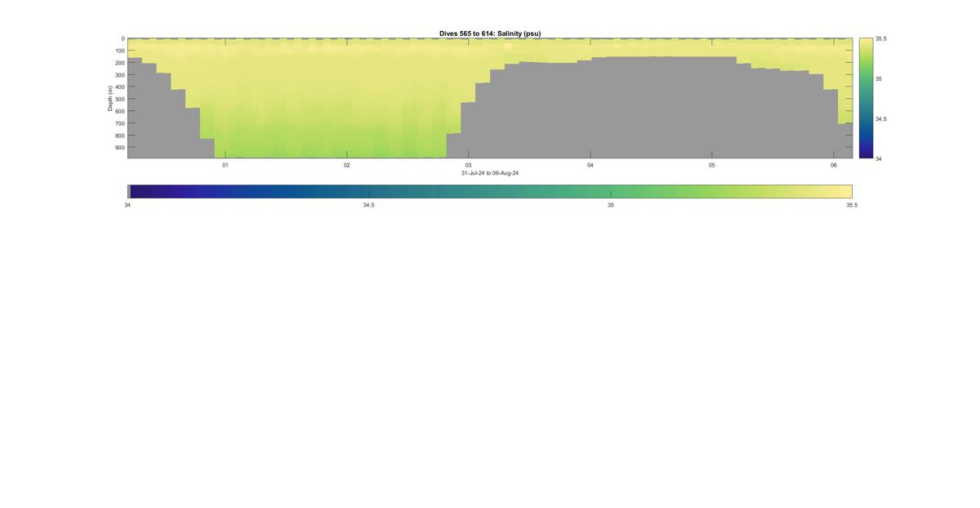The height and width of the screenshot is (508, 980).
Task: Click the depth tick label "700"
Action: [119, 123]
